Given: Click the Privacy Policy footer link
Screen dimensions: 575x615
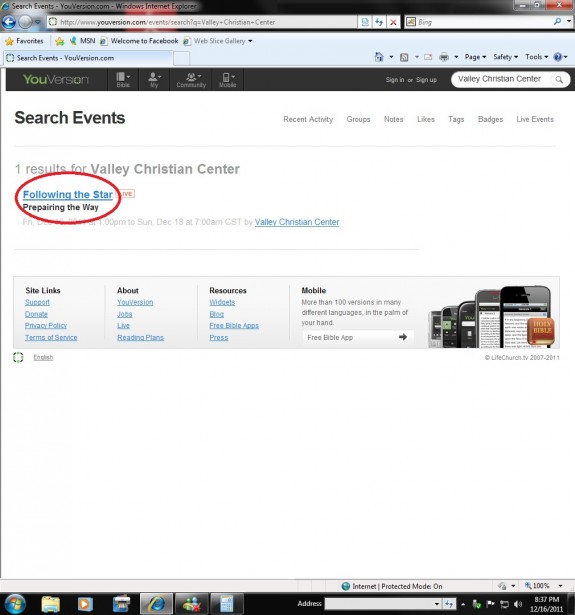Looking at the screenshot, I should (46, 326).
